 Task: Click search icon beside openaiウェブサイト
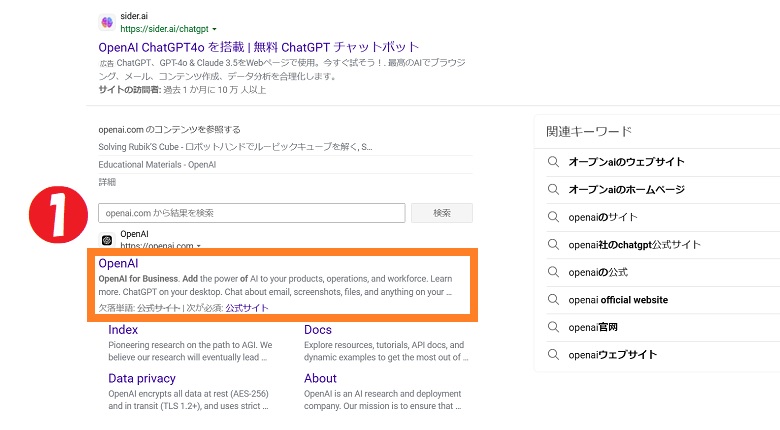coord(553,355)
